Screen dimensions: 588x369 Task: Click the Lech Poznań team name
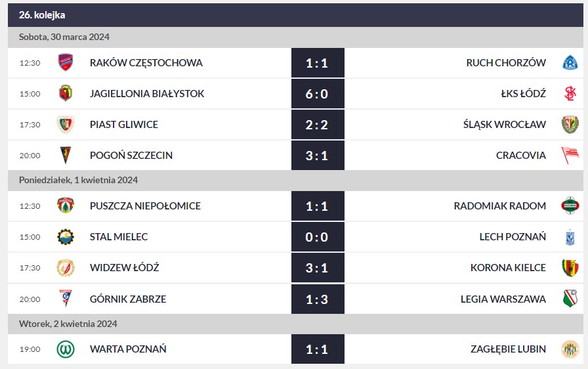pos(513,237)
